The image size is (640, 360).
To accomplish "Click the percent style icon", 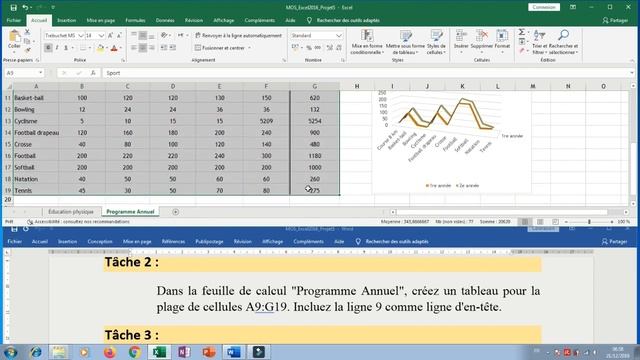I will [309, 48].
